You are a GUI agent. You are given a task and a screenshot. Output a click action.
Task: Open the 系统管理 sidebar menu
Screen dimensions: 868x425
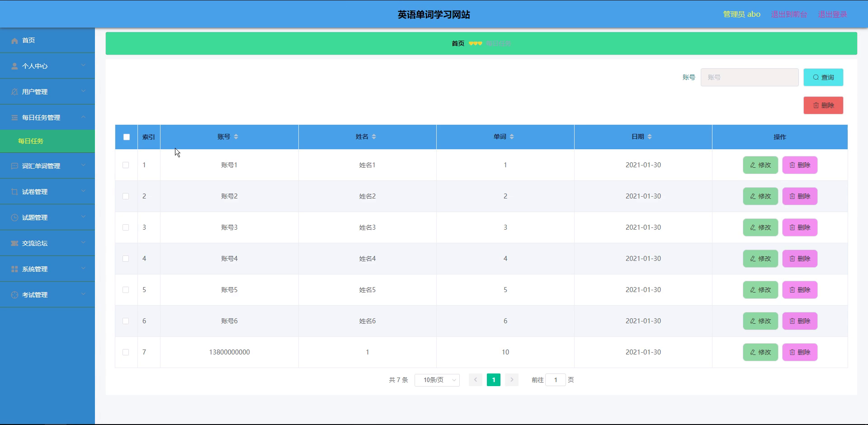(47, 269)
